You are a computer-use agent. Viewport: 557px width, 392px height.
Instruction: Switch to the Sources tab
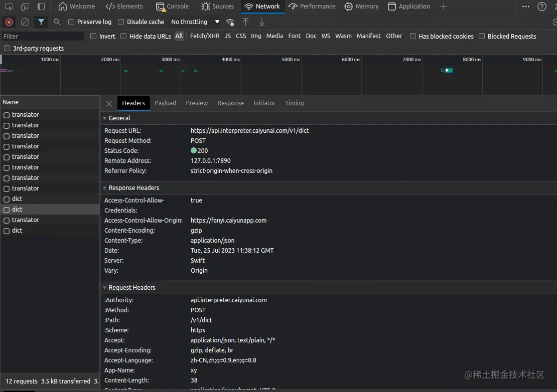tap(217, 7)
